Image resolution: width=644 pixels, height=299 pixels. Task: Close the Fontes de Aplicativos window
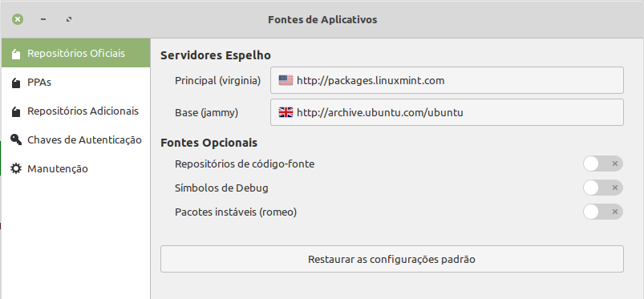pyautogui.click(x=18, y=19)
